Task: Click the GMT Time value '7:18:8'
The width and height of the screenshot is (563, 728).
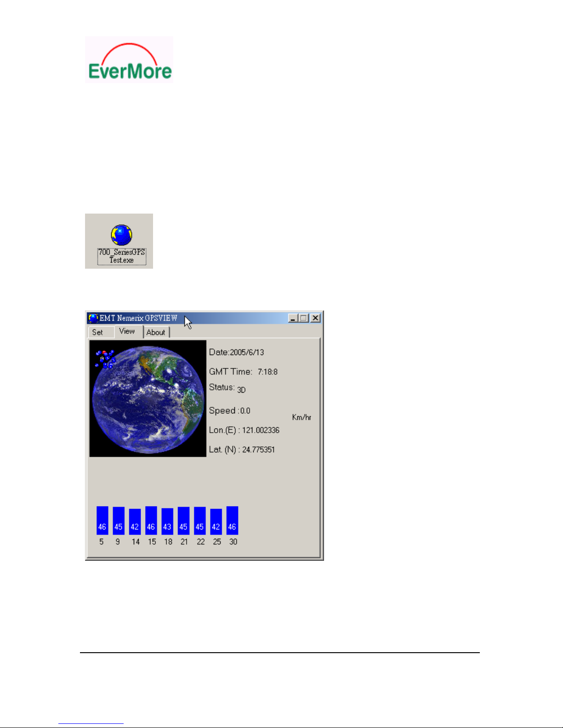Action: click(x=267, y=372)
